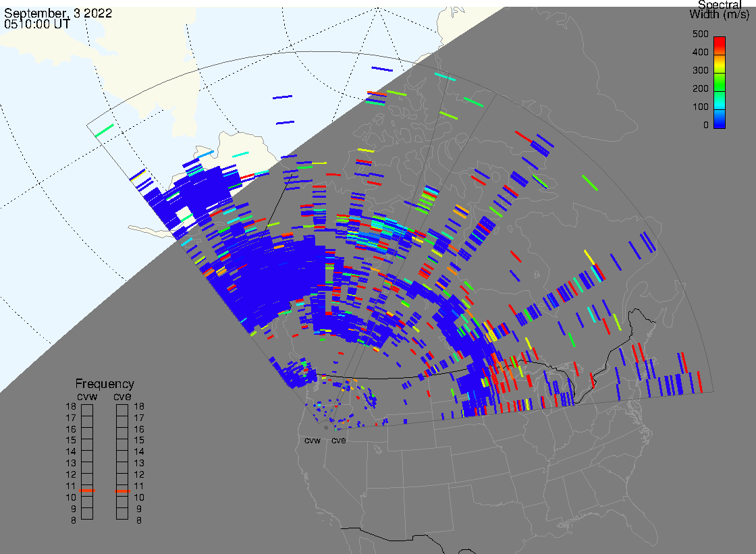
Task: Click the 0 color scale label
Action: tap(706, 126)
